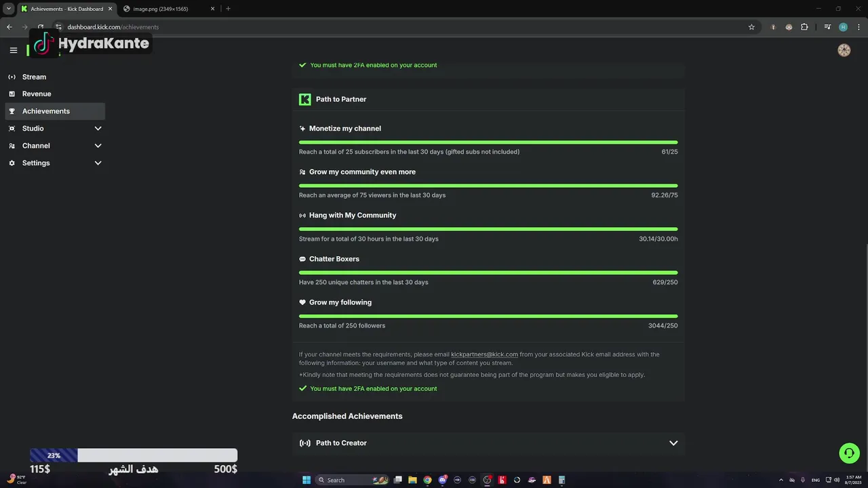Select the Achievements - Kick Dashboard tab
Image resolution: width=868 pixels, height=488 pixels.
click(66, 9)
